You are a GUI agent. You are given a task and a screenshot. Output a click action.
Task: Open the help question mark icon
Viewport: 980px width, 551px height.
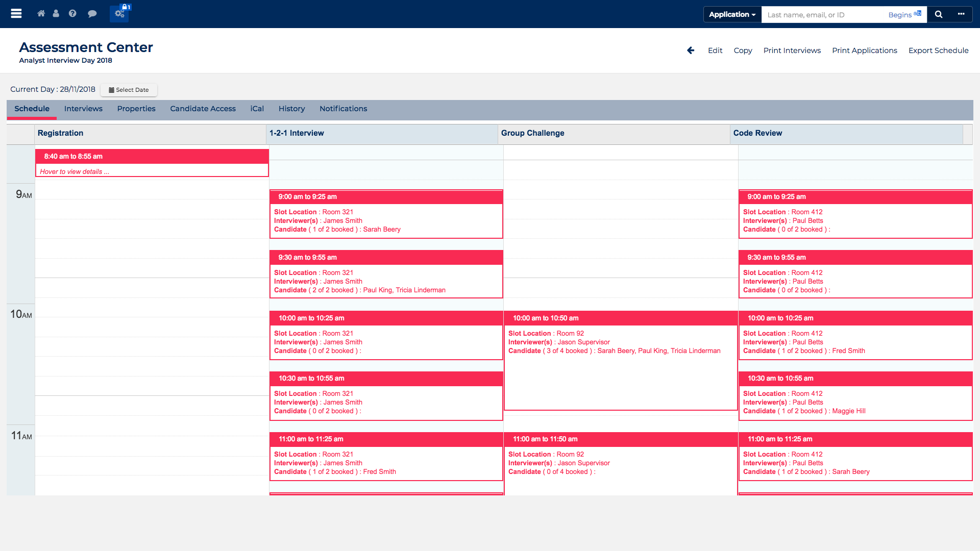72,14
